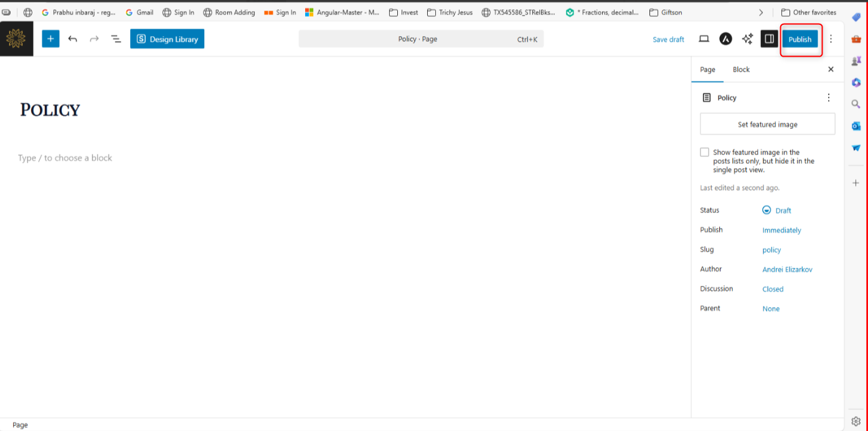Screen dimensions: 868x431
Task: Click the Page breadcrumb in footer
Action: [x=20, y=425]
